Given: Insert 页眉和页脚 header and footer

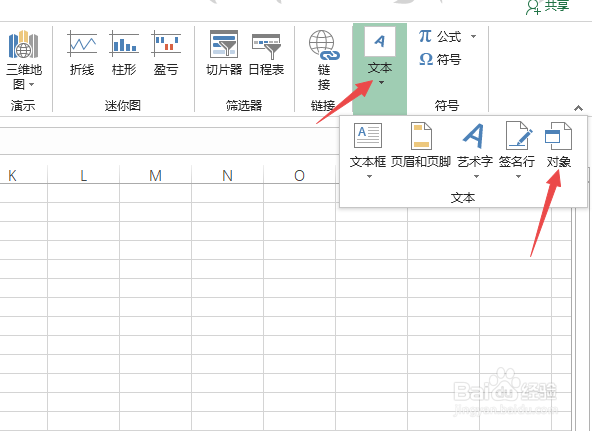Looking at the screenshot, I should coord(421,145).
